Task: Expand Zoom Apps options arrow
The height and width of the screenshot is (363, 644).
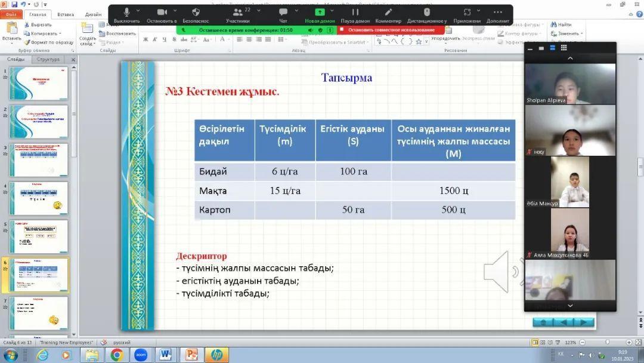Action: (x=478, y=10)
